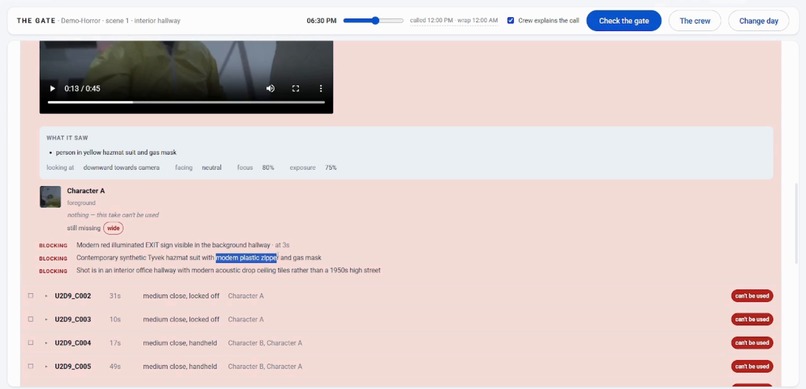This screenshot has height=389, width=806.
Task: Toggle the Crew explains the call checkbox
Action: [510, 21]
